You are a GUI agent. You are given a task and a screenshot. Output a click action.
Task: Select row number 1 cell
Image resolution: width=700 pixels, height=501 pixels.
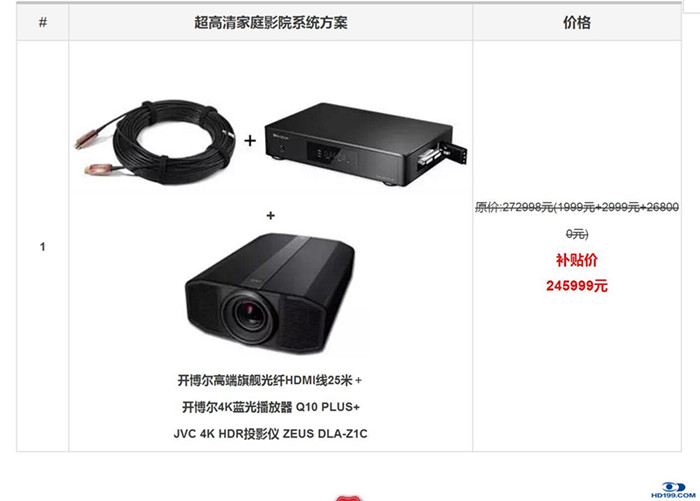tap(43, 246)
